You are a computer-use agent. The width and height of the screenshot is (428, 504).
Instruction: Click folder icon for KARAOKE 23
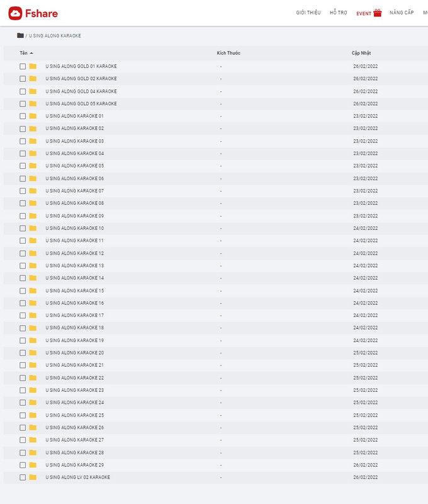pos(33,390)
